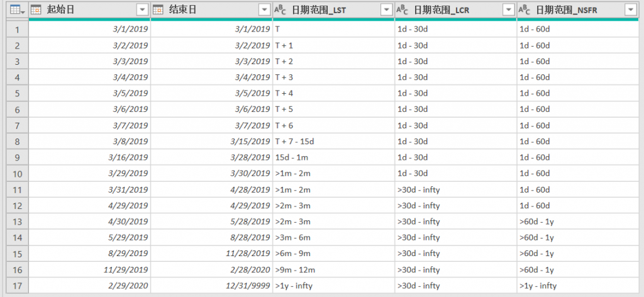Click the ABC text type icon of 日期范围_LST
The width and height of the screenshot is (644, 297).
(x=280, y=11)
